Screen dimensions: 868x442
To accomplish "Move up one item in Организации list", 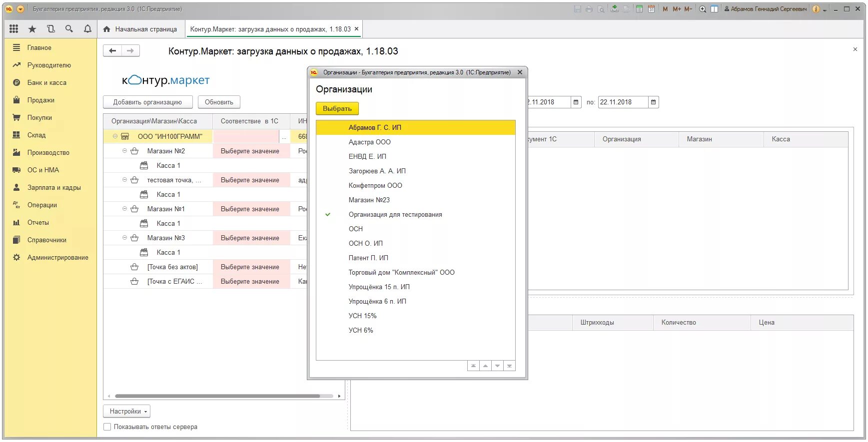I will (485, 366).
